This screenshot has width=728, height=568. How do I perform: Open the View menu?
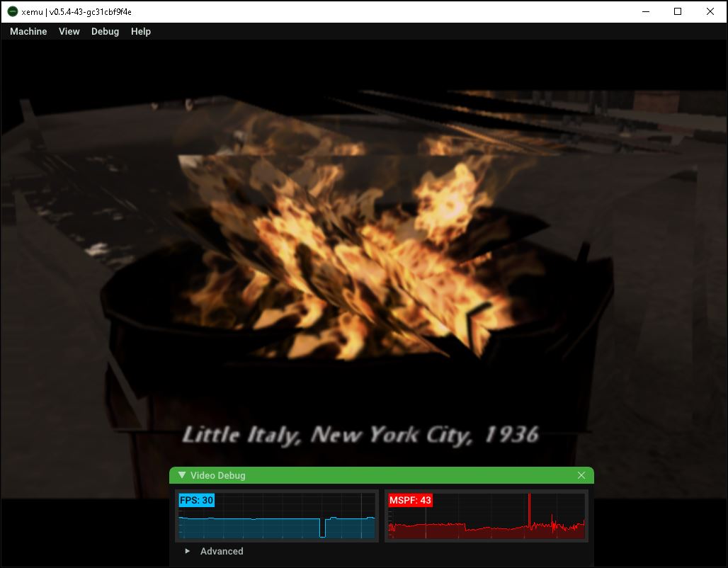[69, 32]
